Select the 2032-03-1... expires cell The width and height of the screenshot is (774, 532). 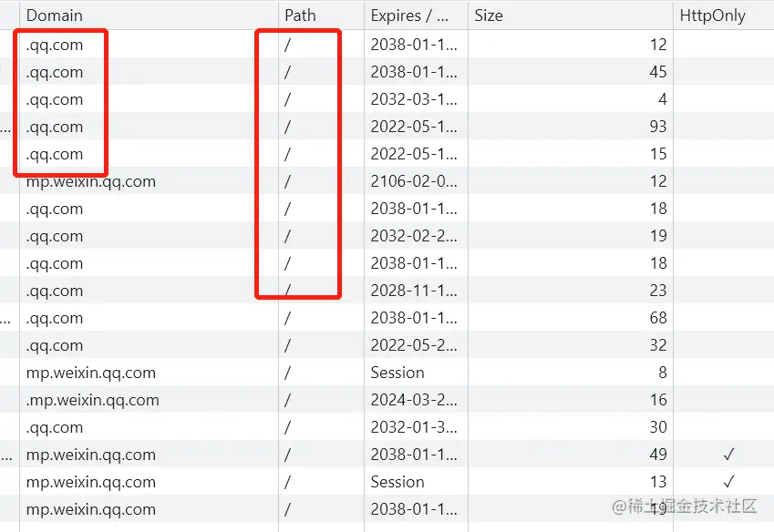pos(414,99)
